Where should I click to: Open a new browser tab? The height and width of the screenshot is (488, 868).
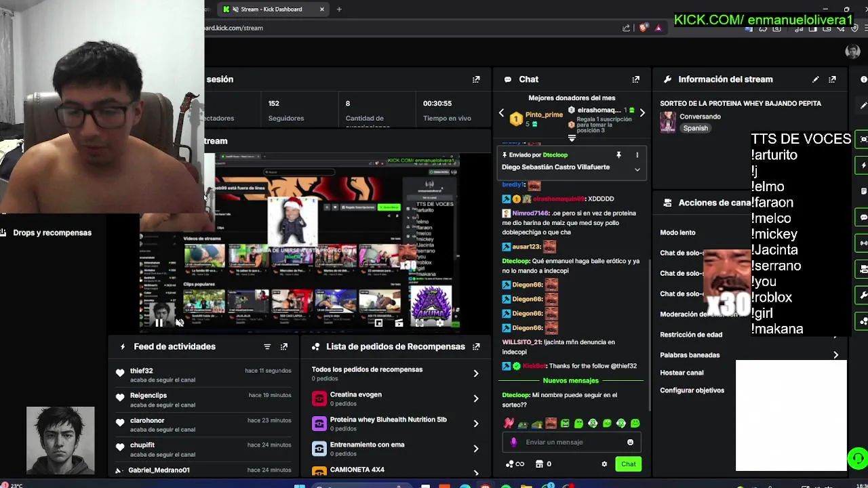coord(339,9)
